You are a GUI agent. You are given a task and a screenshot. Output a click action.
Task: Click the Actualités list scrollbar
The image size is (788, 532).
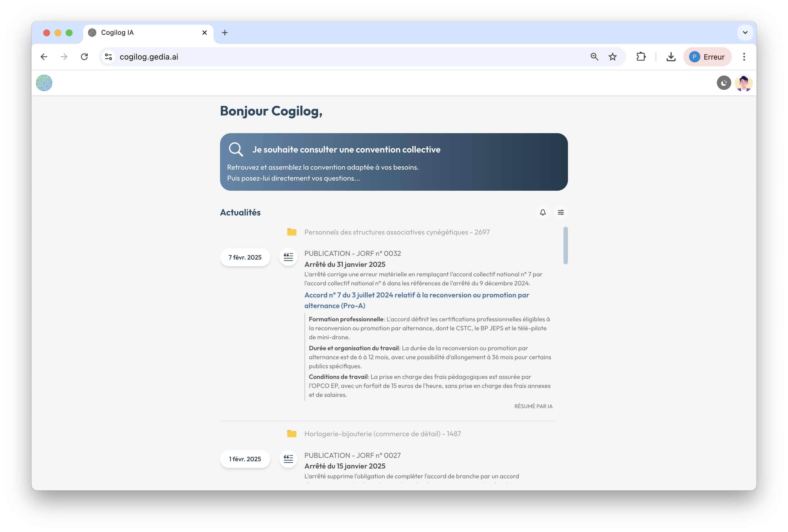click(x=565, y=245)
